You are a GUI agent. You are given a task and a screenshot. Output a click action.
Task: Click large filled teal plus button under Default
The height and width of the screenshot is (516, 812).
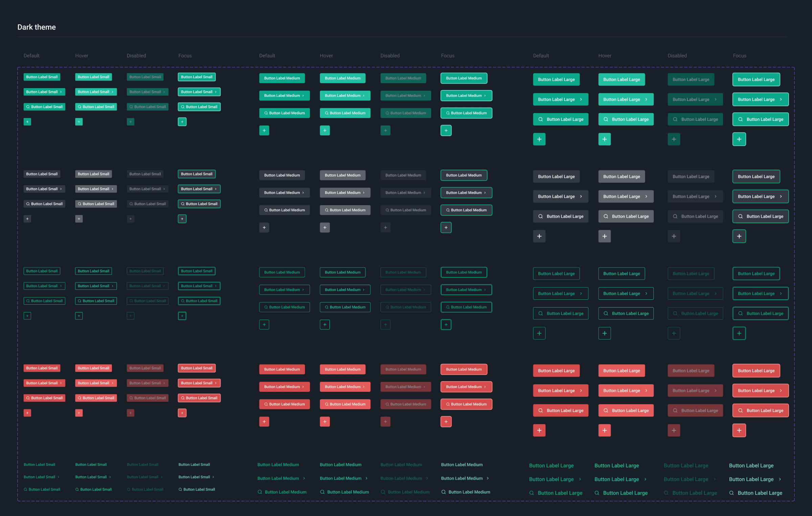539,139
